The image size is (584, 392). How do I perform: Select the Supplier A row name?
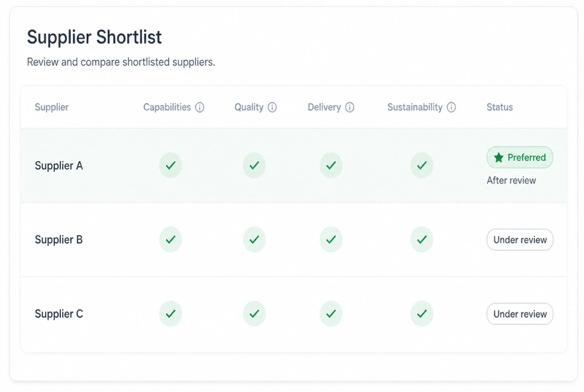[x=59, y=166]
